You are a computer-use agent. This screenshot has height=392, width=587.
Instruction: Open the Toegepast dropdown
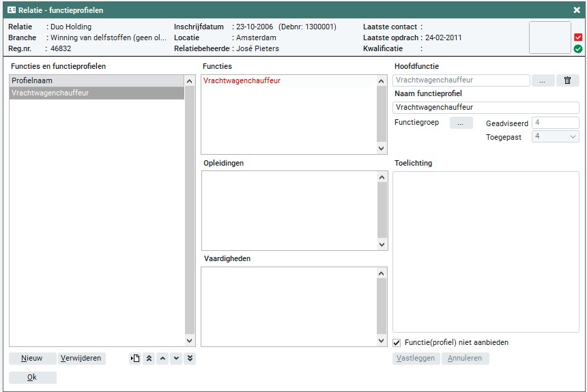click(x=572, y=136)
